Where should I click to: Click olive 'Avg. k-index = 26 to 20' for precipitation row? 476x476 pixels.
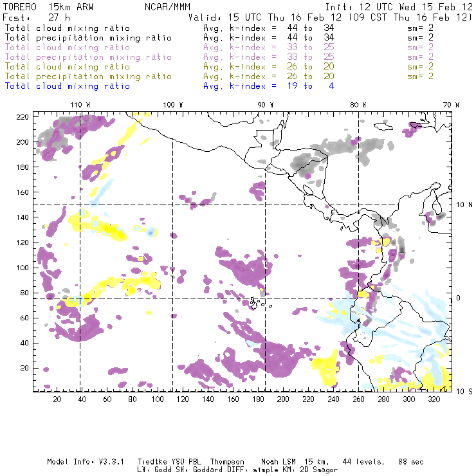tap(269, 76)
